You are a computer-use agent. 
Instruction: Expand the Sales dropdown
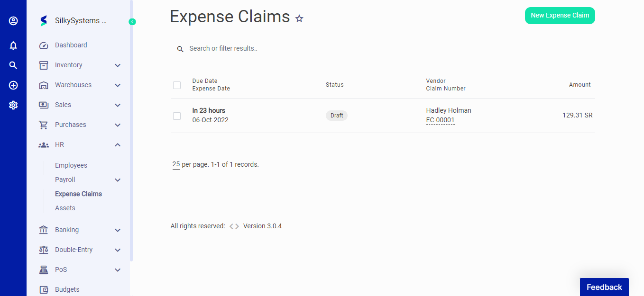coord(117,105)
